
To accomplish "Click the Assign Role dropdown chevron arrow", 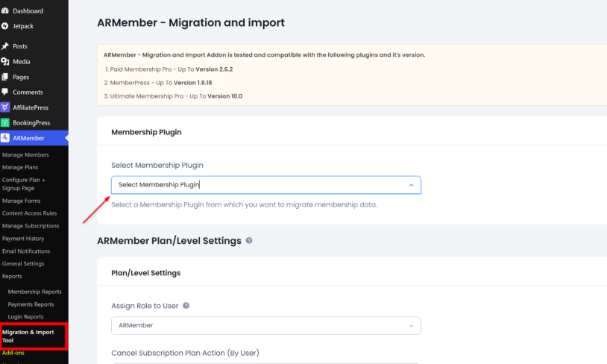I will pos(411,326).
